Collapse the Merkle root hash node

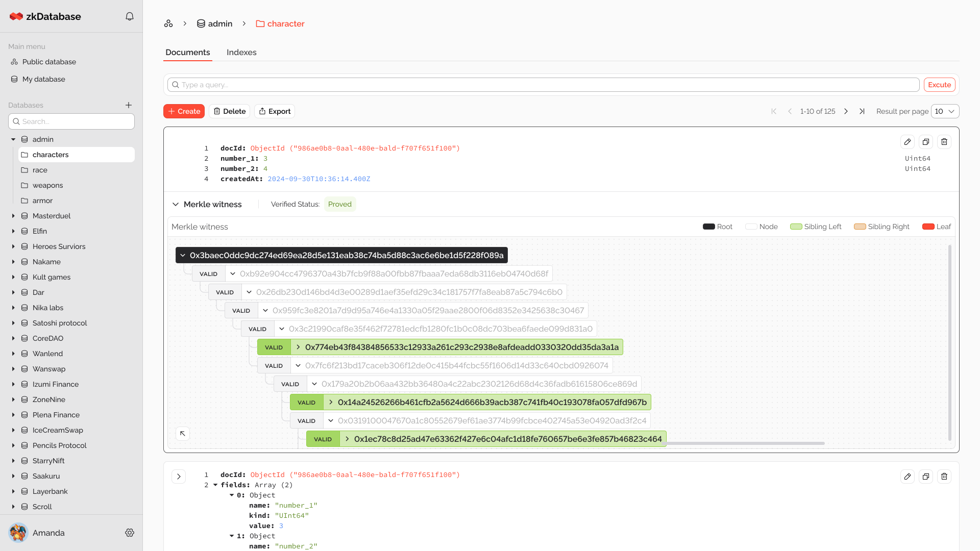pos(183,255)
